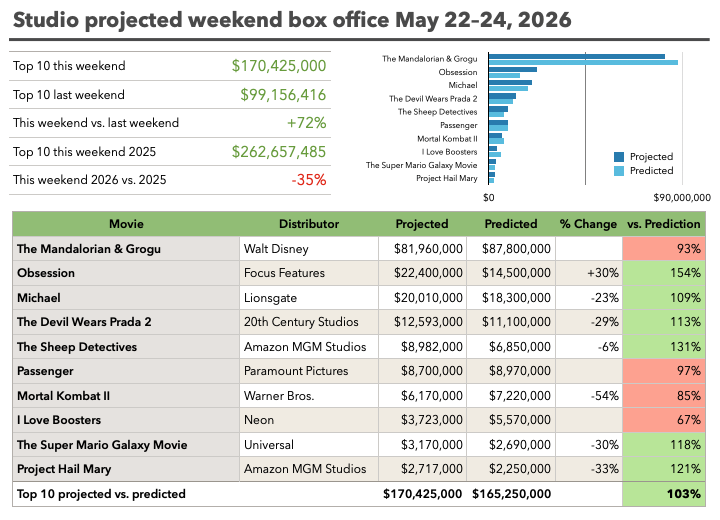Viewport: 720px width, 520px height.
Task: Click the 'Projected' column header
Action: [422, 224]
